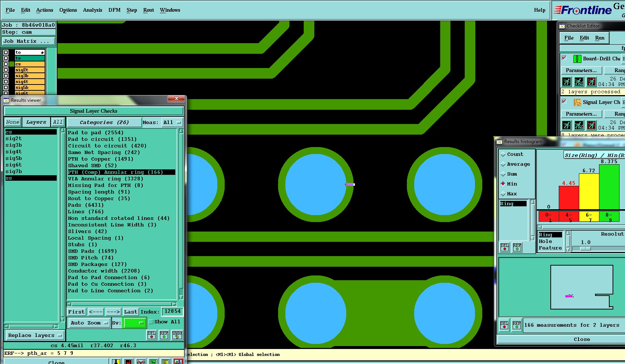Untick the Board-Drill Checks checkbox
Image resolution: width=625 pixels, height=364 pixels.
(x=564, y=58)
